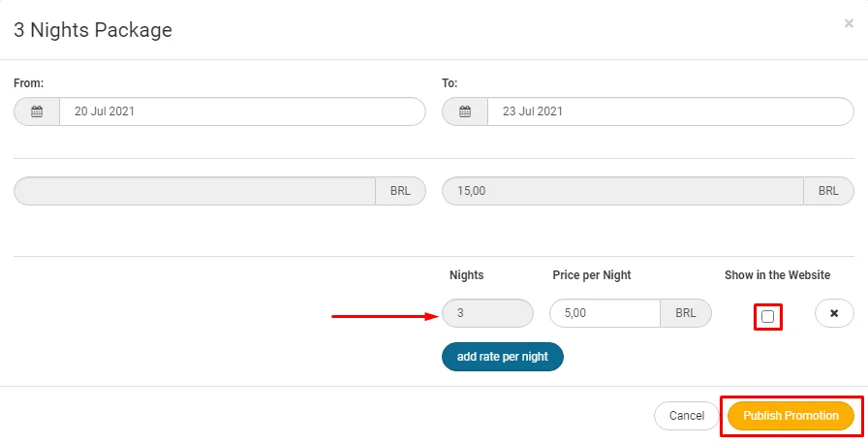868x444 pixels.
Task: Click the empty amount field on the left
Action: pyautogui.click(x=195, y=191)
